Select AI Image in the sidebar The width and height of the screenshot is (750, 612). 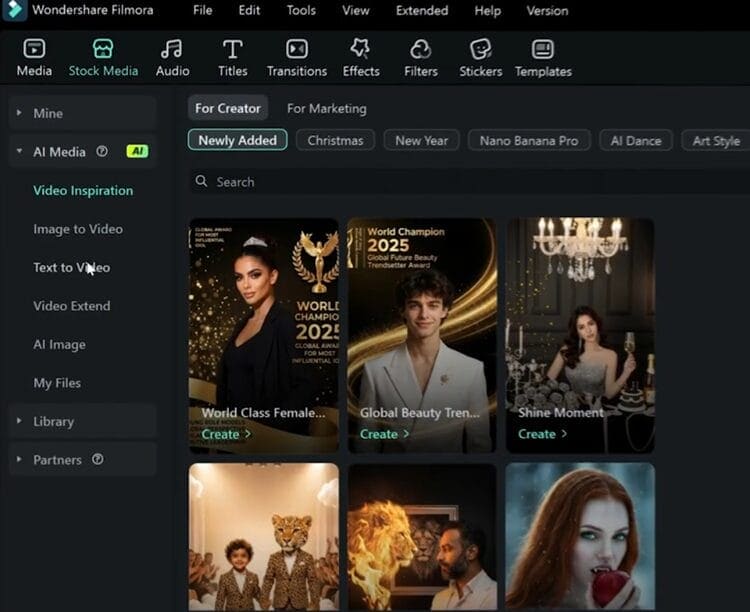tap(59, 345)
